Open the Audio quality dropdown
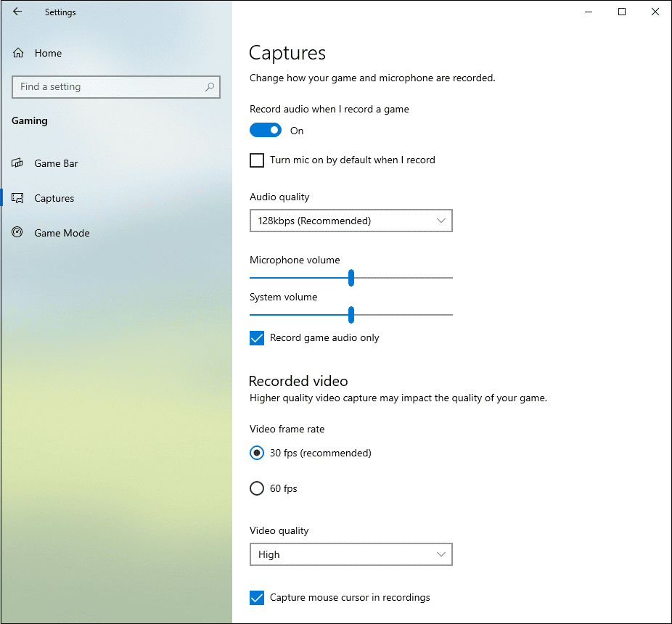The height and width of the screenshot is (624, 672). [x=351, y=221]
